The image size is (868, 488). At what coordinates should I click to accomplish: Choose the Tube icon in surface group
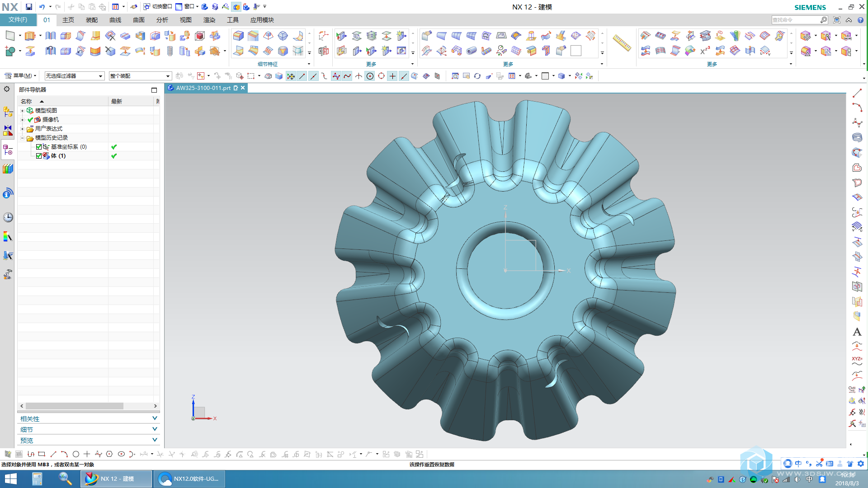[x=471, y=51]
